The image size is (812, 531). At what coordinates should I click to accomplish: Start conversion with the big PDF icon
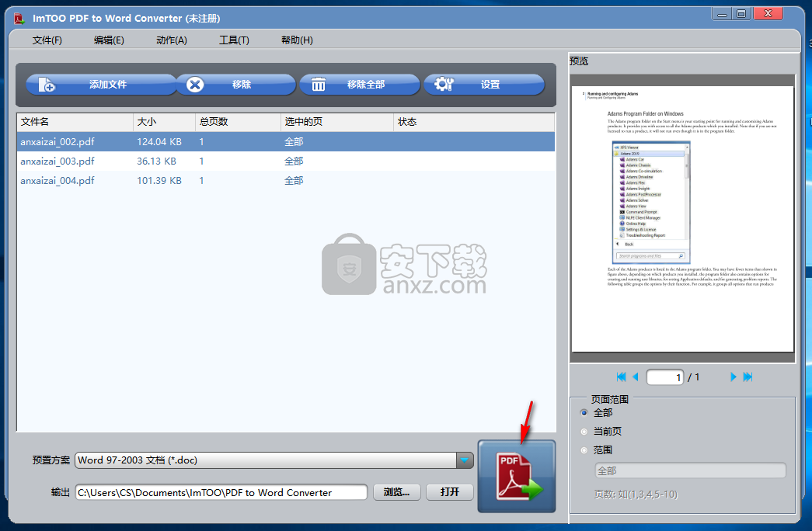[517, 477]
